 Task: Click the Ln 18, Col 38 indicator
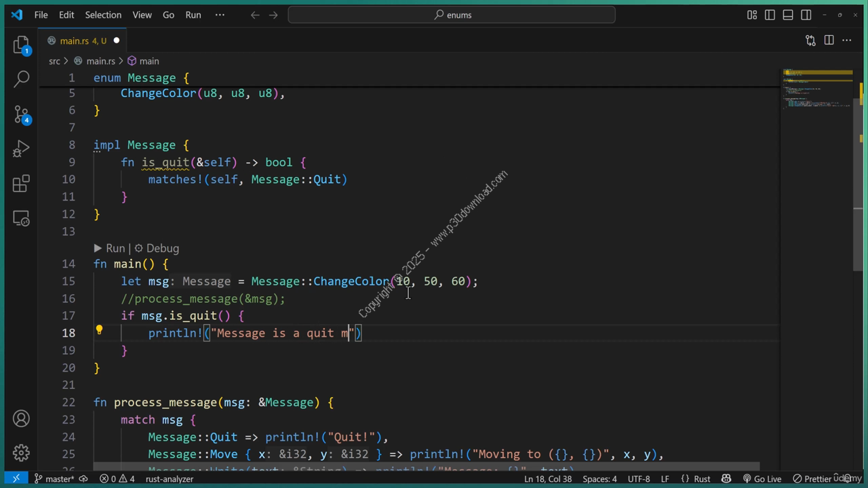tap(548, 479)
